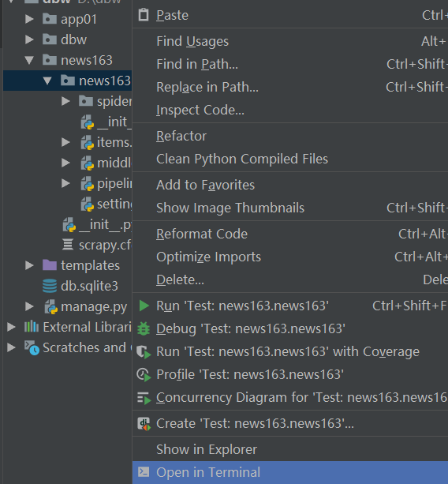The height and width of the screenshot is (484, 448).
Task: Expand Scratches and Consoles arrow
Action: [11, 347]
